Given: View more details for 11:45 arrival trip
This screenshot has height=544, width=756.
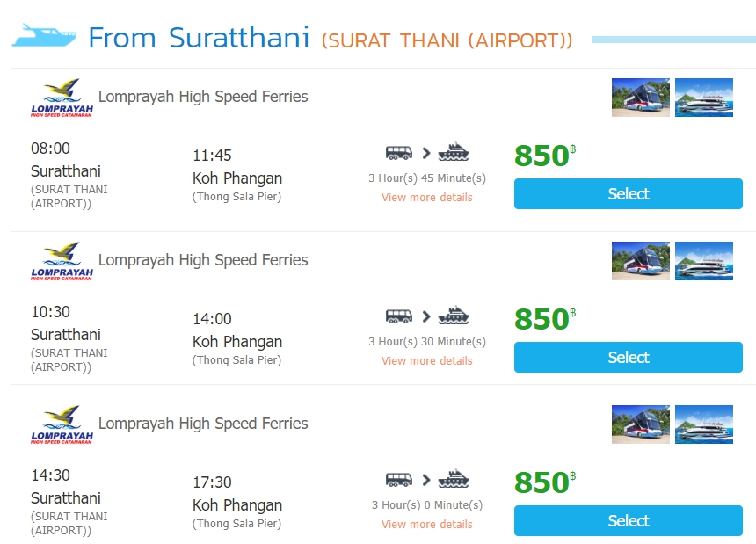Looking at the screenshot, I should (426, 198).
